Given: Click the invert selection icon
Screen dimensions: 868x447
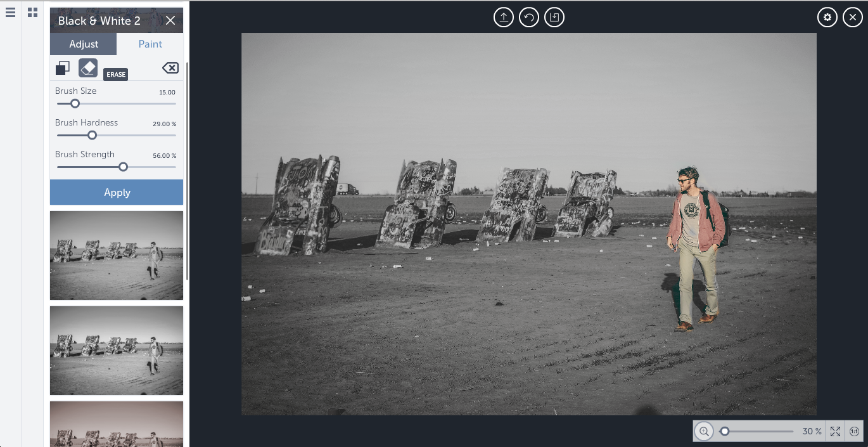Looking at the screenshot, I should [63, 68].
